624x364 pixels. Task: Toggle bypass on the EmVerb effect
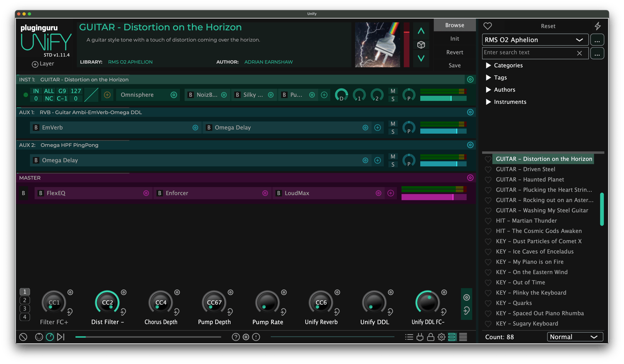(36, 128)
